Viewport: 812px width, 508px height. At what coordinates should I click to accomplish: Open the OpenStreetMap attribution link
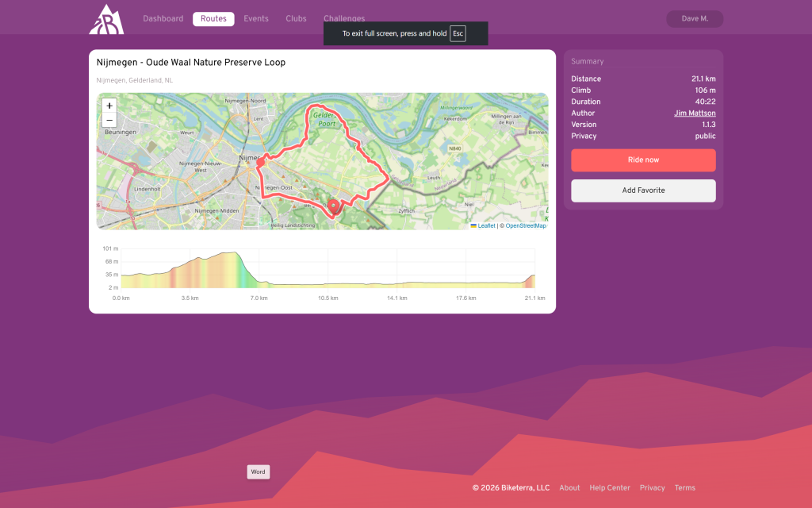526,225
